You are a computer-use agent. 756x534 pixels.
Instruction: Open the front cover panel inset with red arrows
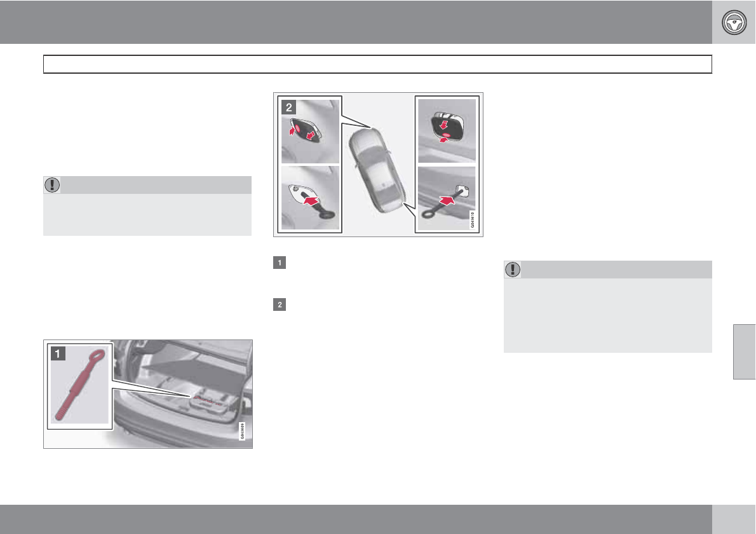tap(311, 131)
